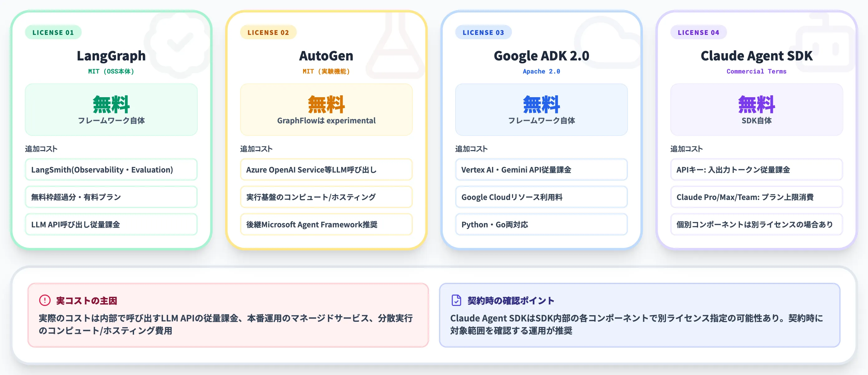
Task: Select 実行基盤のコンピュート/ホスティング item
Action: (x=326, y=197)
